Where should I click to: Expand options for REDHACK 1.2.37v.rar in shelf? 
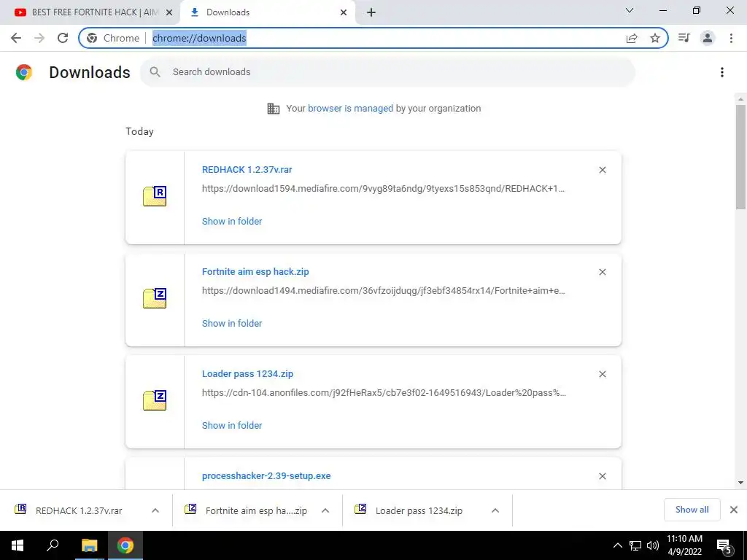(155, 510)
